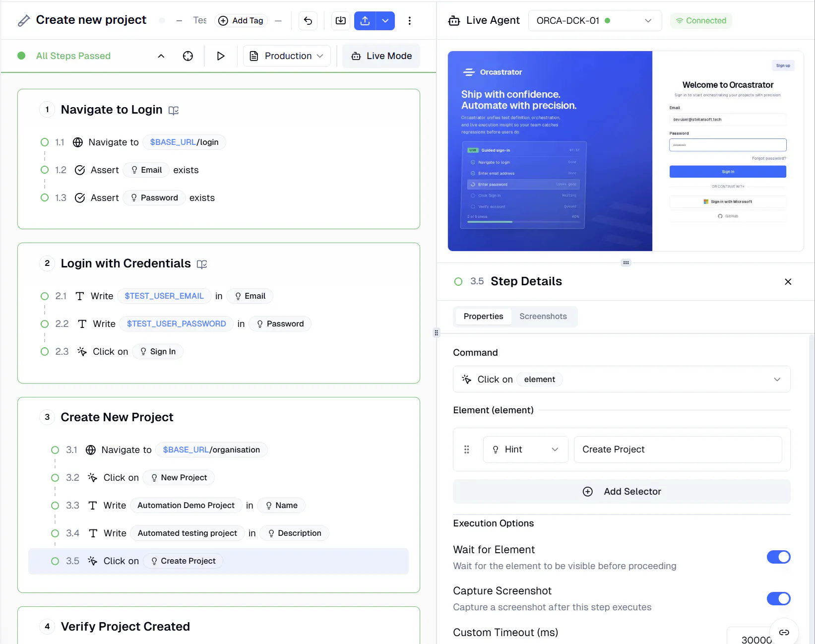Click the Write text icon in step 2.1
Image resolution: width=815 pixels, height=644 pixels.
coord(80,296)
